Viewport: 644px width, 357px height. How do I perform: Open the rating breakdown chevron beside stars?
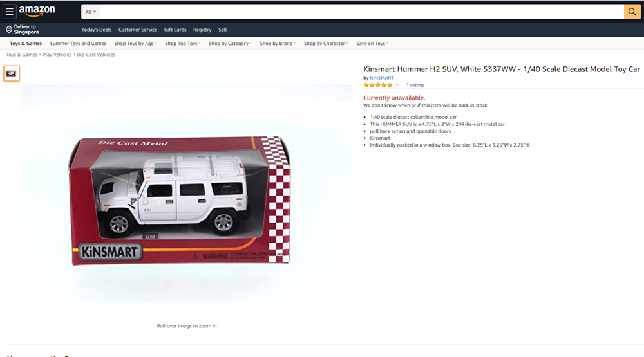click(397, 85)
